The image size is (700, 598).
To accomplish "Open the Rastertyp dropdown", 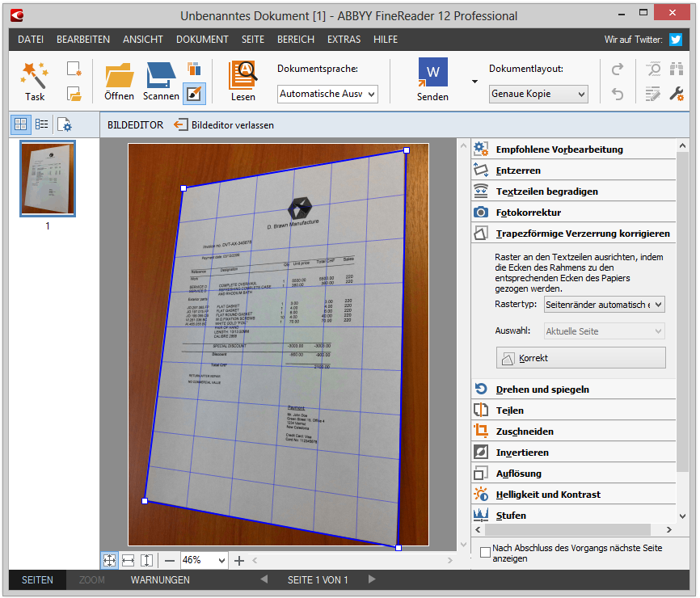I will pos(603,304).
